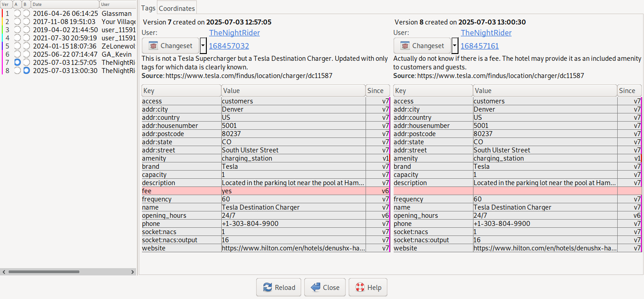Click the Close button
This screenshot has width=644, height=299.
coord(325,287)
